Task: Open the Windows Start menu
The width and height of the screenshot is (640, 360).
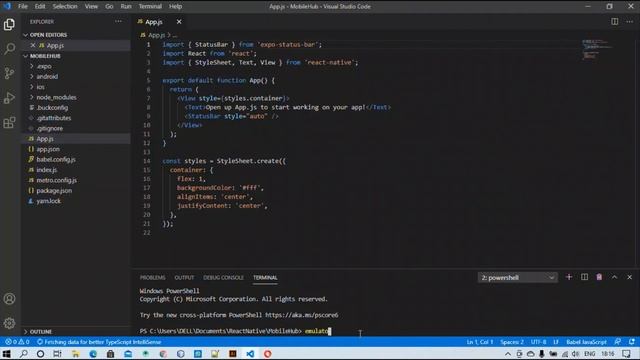Action: click(7, 354)
